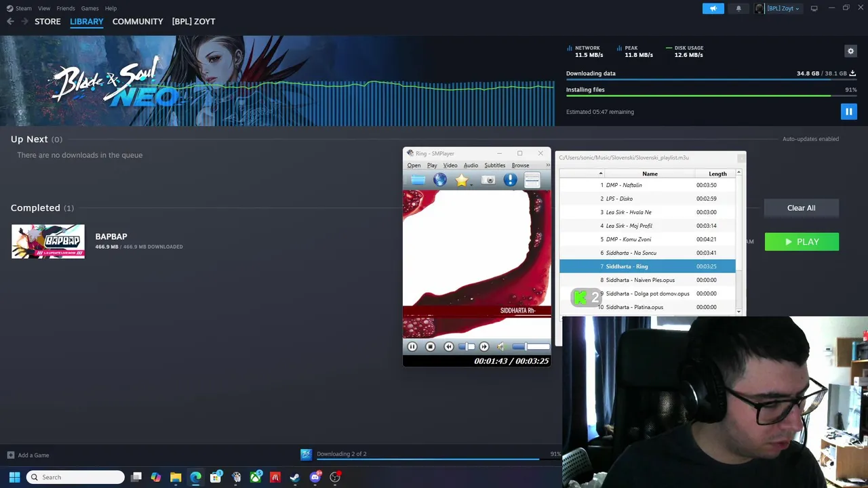The height and width of the screenshot is (488, 868).
Task: Toggle SMPlayer playlist icon
Action: coord(532,180)
